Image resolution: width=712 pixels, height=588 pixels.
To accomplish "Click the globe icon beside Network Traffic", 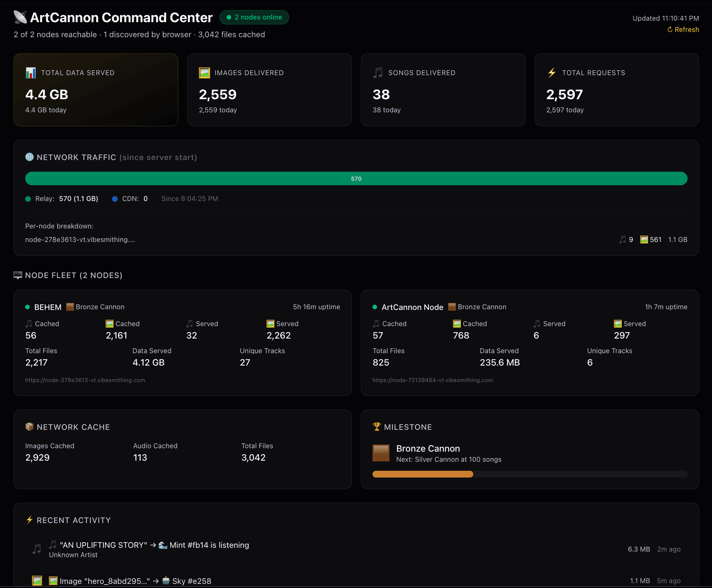I will (29, 157).
